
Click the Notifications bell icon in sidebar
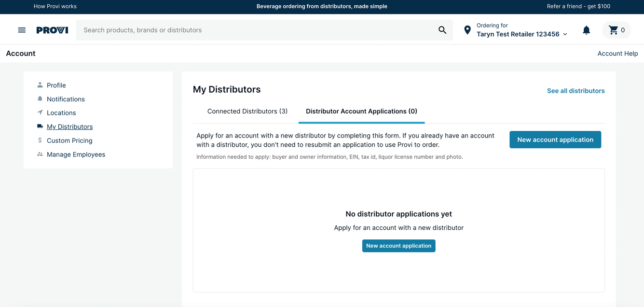point(40,99)
